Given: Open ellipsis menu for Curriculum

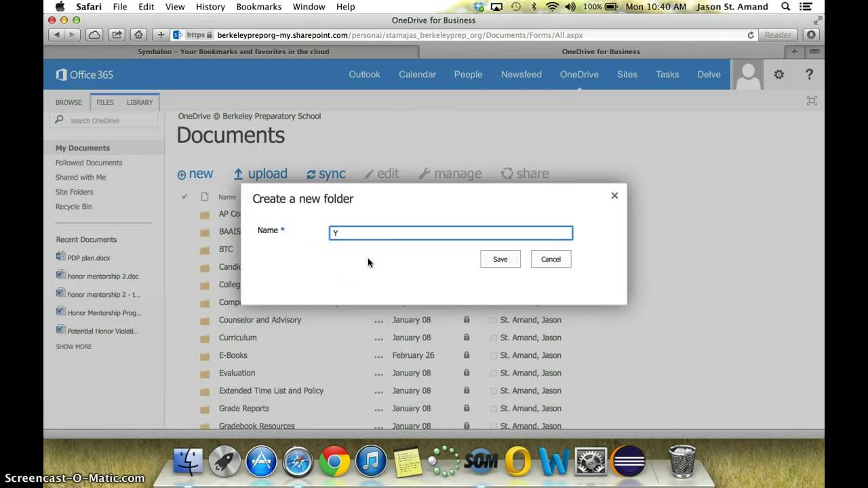Looking at the screenshot, I should pyautogui.click(x=378, y=338).
